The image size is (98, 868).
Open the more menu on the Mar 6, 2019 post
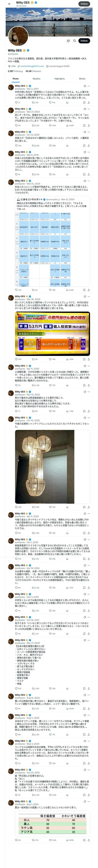(x=89, y=152)
